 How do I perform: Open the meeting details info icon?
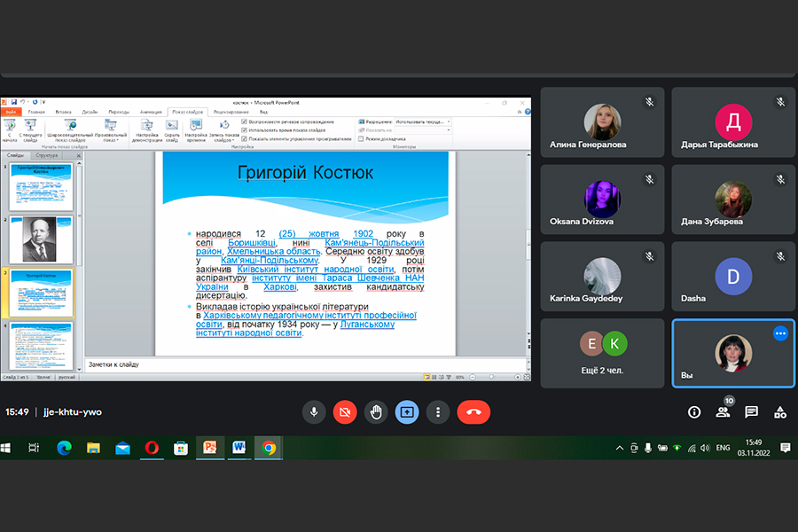[694, 411]
